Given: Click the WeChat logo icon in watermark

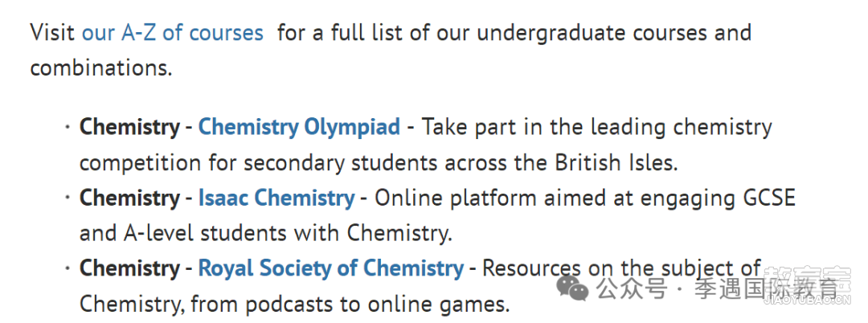Looking at the screenshot, I should [x=572, y=289].
